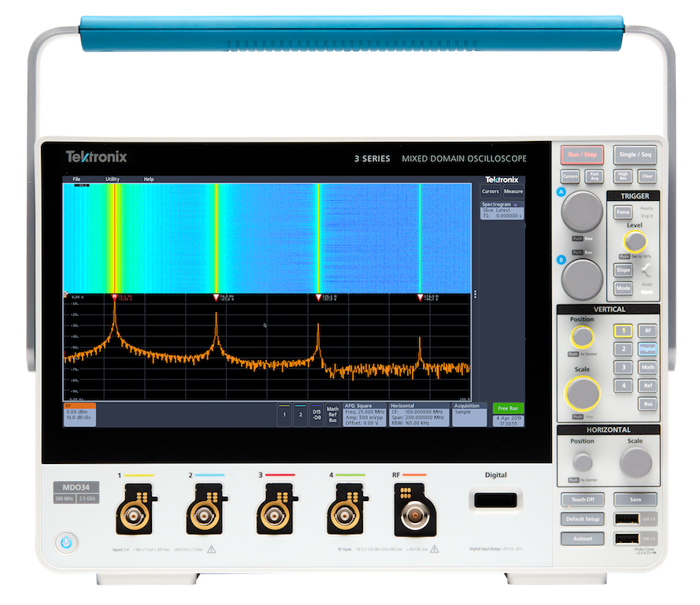
Task: Click the RF input connector
Action: click(x=415, y=515)
